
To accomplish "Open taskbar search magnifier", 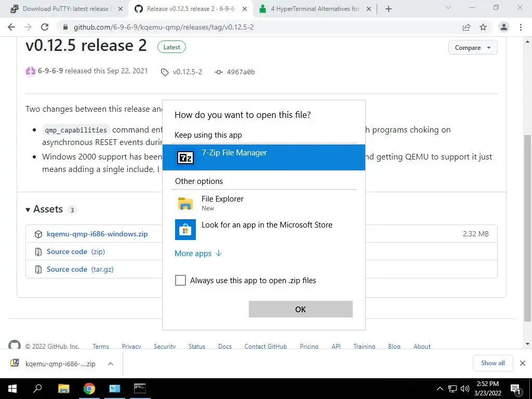I will [37, 389].
